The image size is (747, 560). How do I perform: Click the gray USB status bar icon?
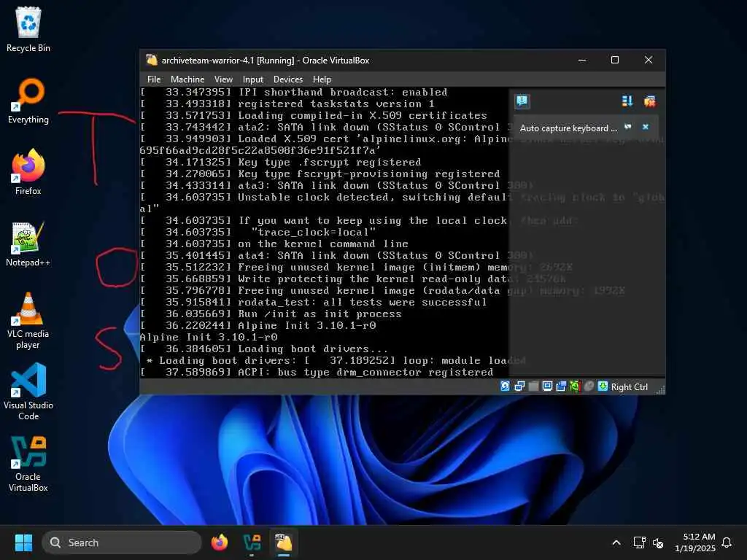tap(533, 386)
